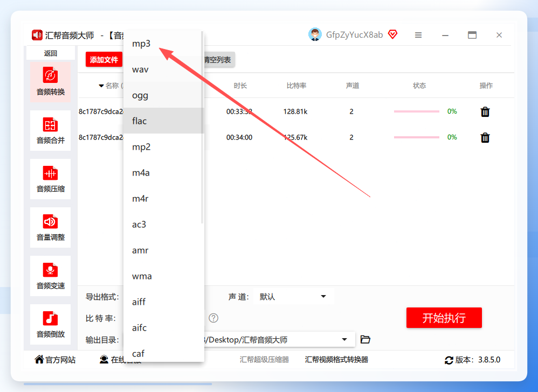This screenshot has height=392, width=538.
Task: Select flac from format list
Action: point(163,121)
